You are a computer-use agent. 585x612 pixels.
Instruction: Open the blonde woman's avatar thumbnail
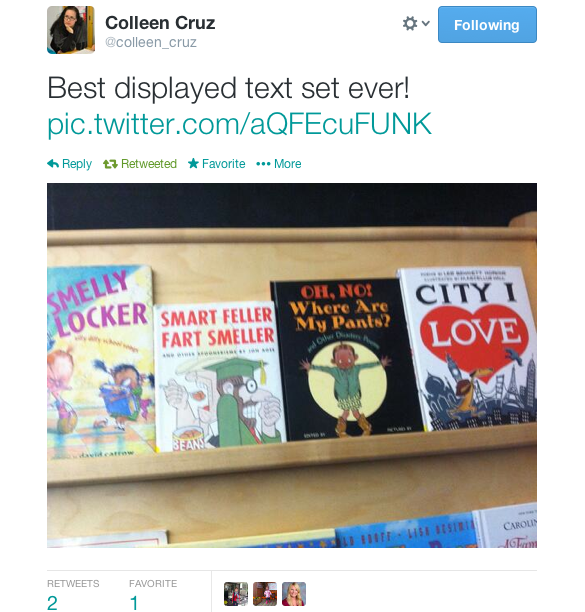click(294, 594)
